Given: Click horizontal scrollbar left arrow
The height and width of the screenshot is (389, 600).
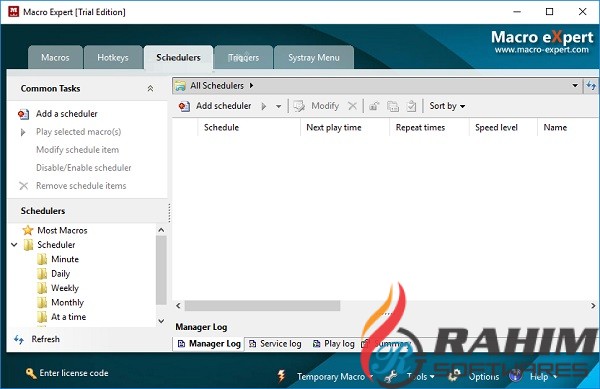Looking at the screenshot, I should click(x=178, y=306).
